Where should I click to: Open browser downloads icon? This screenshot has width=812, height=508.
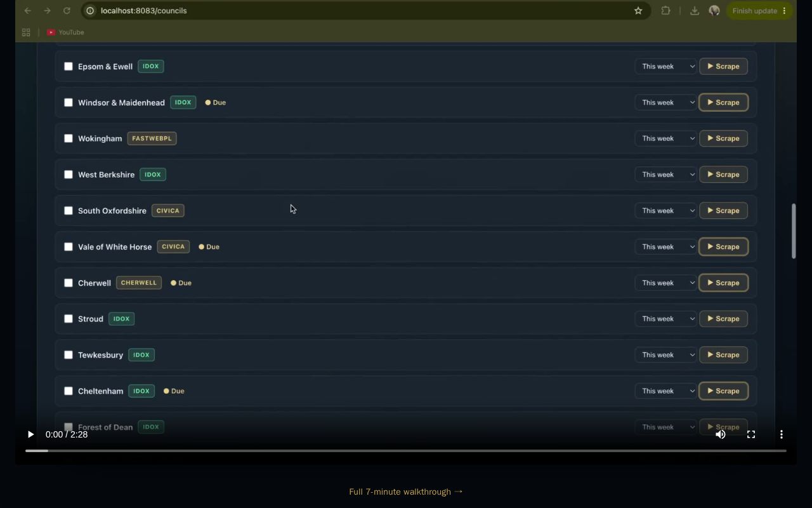pyautogui.click(x=695, y=11)
